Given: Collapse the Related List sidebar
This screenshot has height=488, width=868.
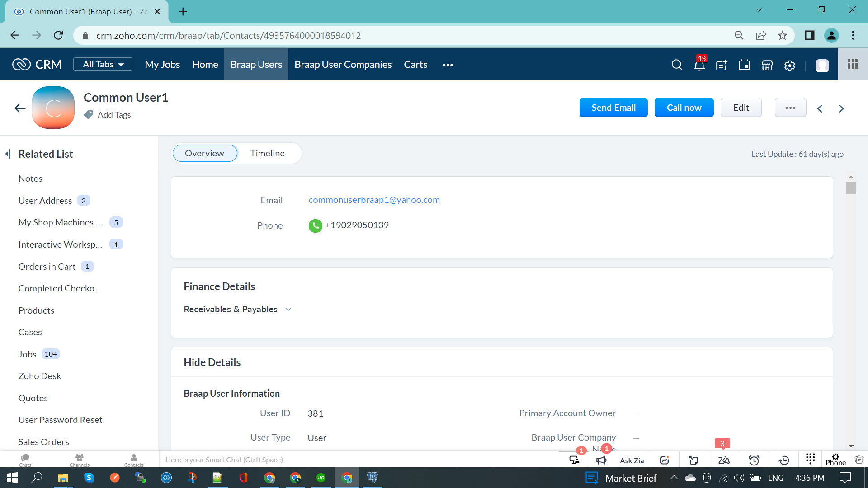Looking at the screenshot, I should (x=8, y=154).
